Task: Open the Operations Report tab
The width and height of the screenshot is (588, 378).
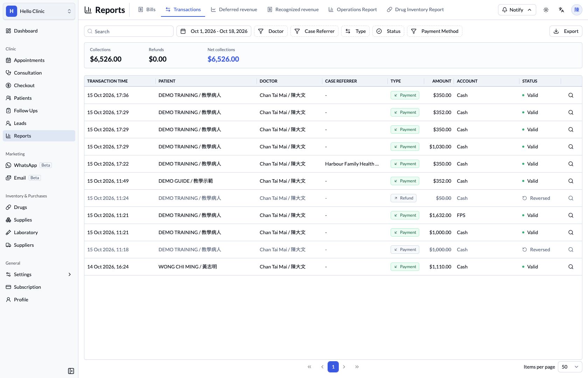Action: click(353, 9)
